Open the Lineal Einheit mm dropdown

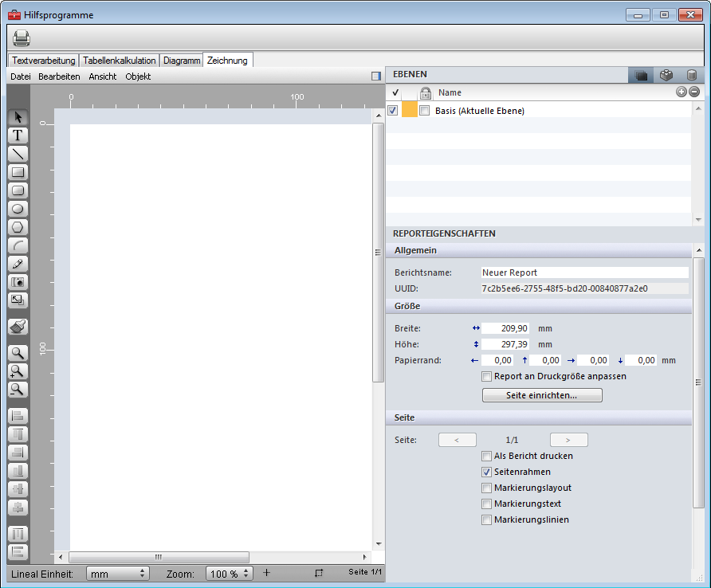point(117,574)
